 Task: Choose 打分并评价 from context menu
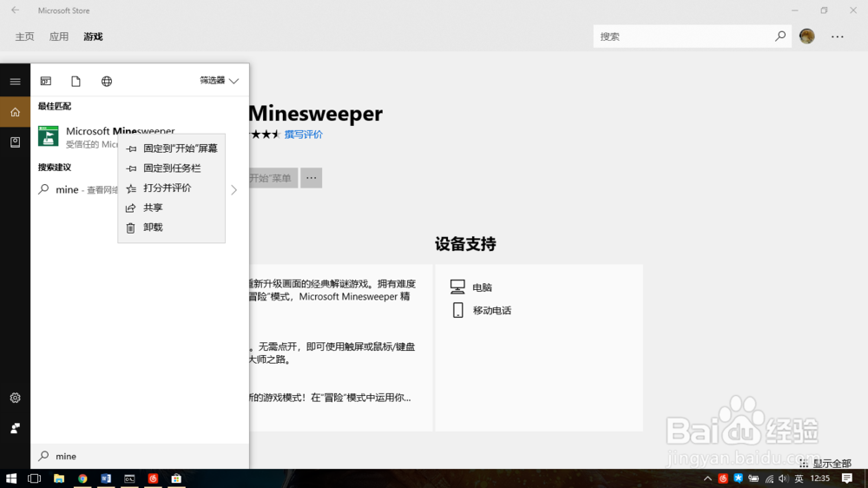click(x=172, y=188)
